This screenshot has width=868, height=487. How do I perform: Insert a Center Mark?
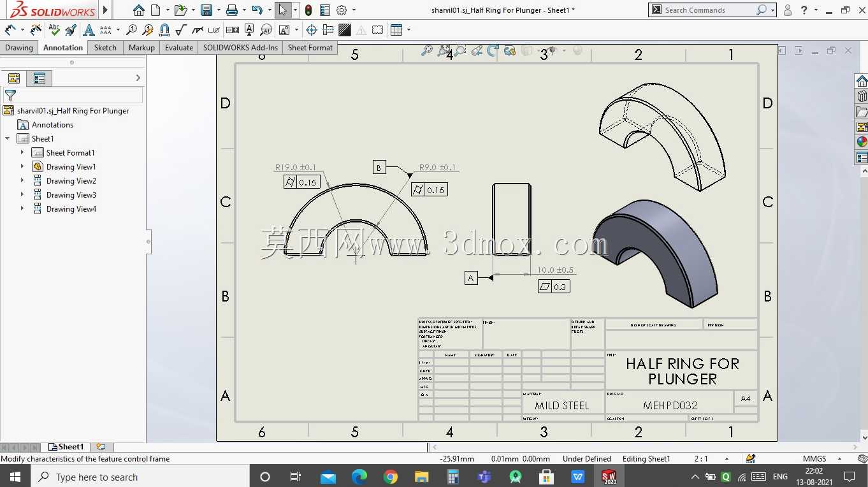pyautogui.click(x=312, y=29)
